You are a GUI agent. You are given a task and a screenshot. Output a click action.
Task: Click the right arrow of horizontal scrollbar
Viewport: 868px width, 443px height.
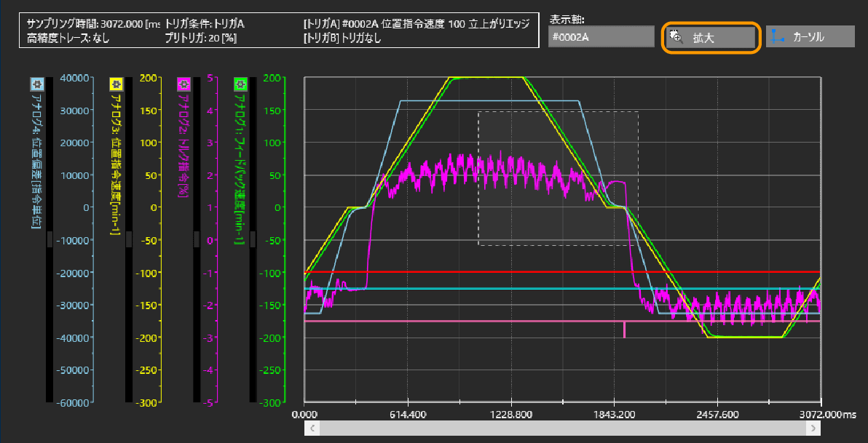(x=813, y=428)
